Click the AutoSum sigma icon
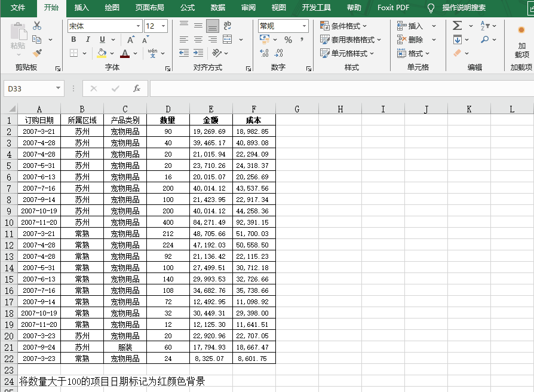 pos(457,26)
